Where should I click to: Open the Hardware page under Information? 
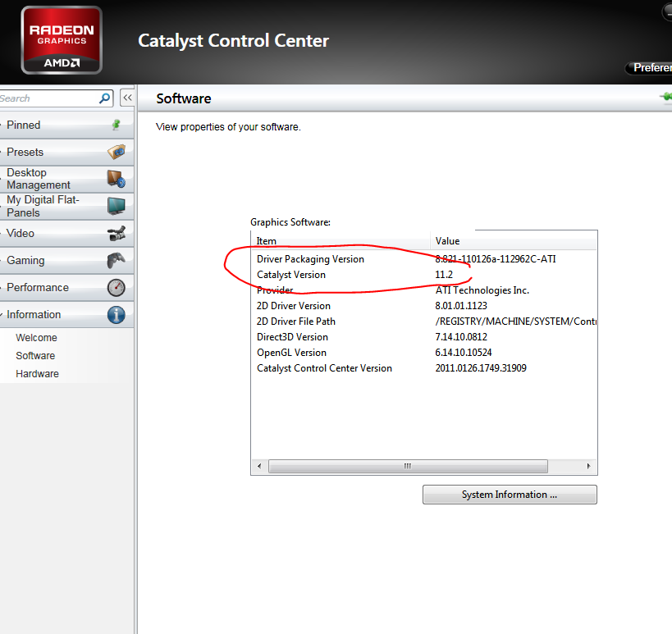[x=37, y=373]
